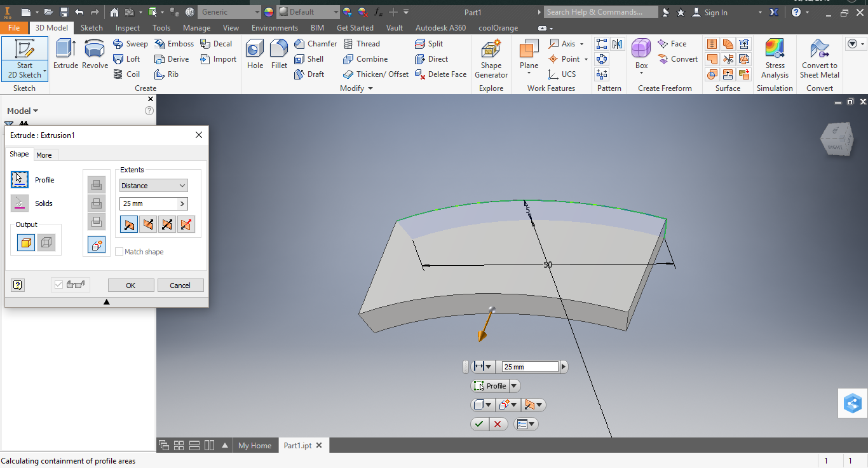Switch to the My Home document tab
868x468 pixels.
pos(255,446)
